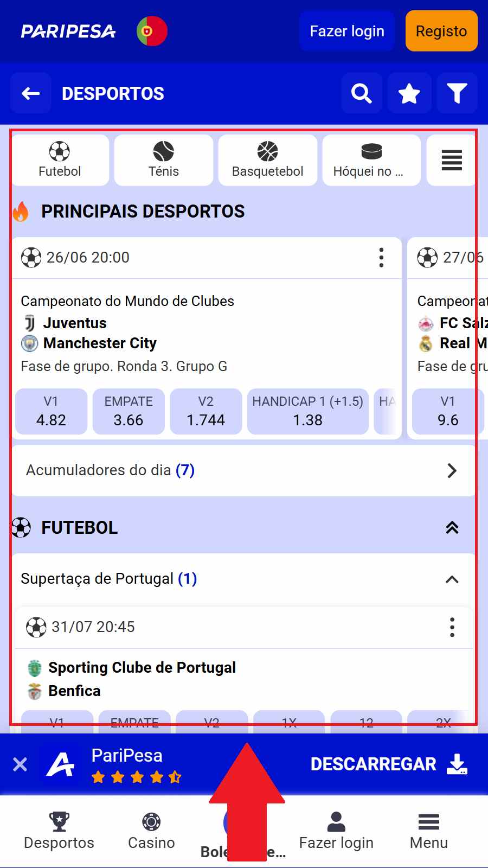Open the search magnifier icon

pyautogui.click(x=362, y=93)
